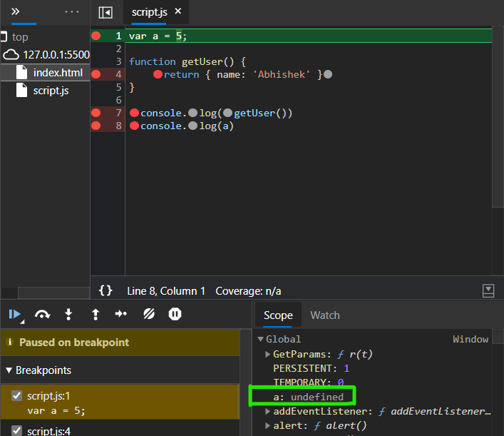Click line number 6 in gutter
Screen dimensions: 504x436
(x=118, y=100)
